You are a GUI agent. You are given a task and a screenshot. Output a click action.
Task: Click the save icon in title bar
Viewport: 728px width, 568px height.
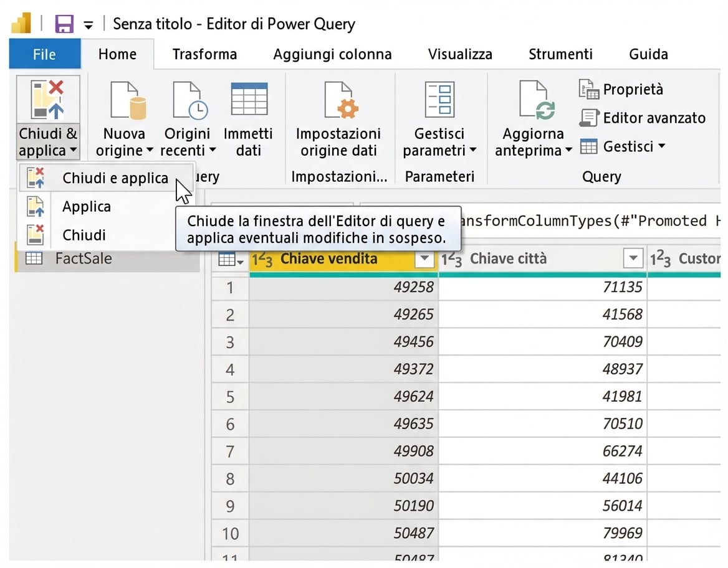(64, 24)
